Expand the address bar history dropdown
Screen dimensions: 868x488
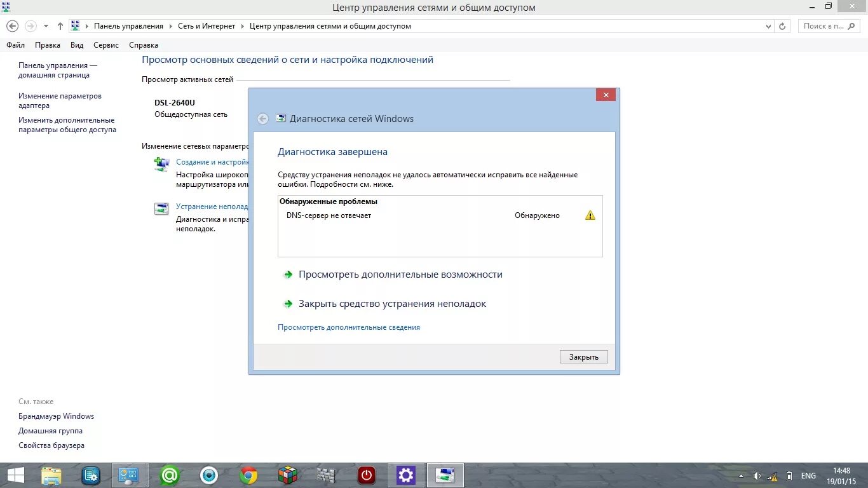point(768,26)
